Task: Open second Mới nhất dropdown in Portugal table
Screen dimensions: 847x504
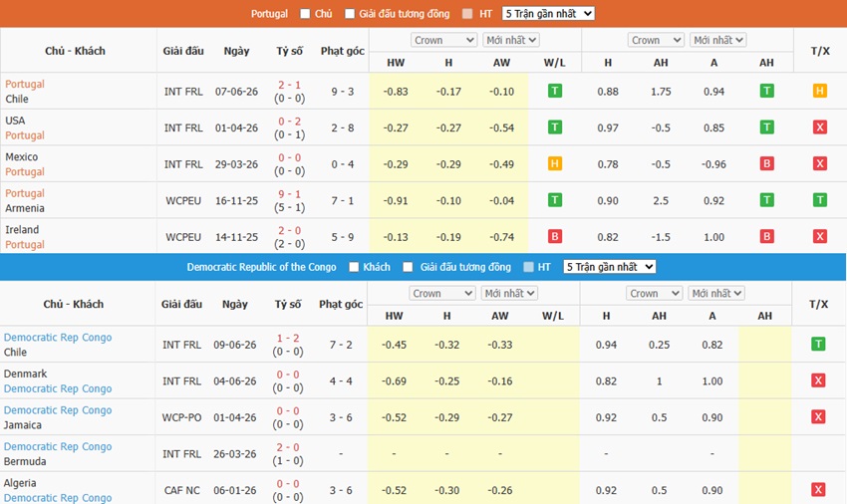Action: pos(717,40)
